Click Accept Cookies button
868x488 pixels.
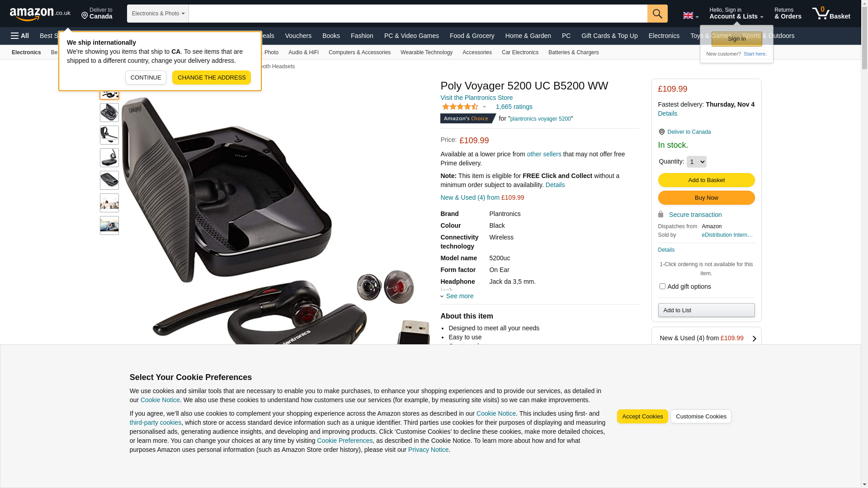642,417
